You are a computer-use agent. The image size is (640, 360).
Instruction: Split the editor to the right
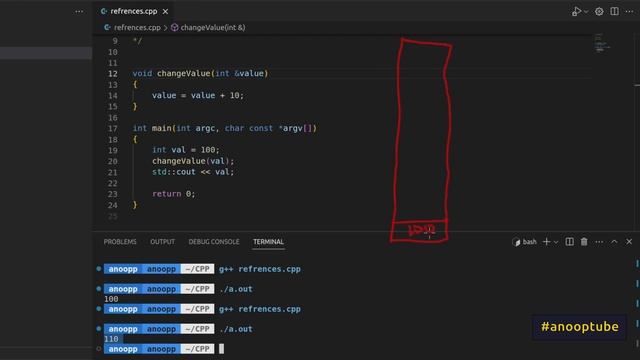(x=614, y=11)
